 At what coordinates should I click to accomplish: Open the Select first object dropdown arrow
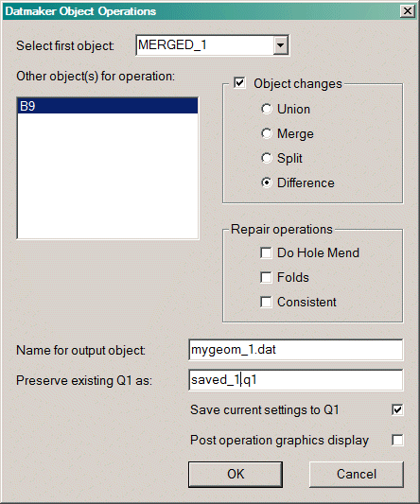point(280,45)
